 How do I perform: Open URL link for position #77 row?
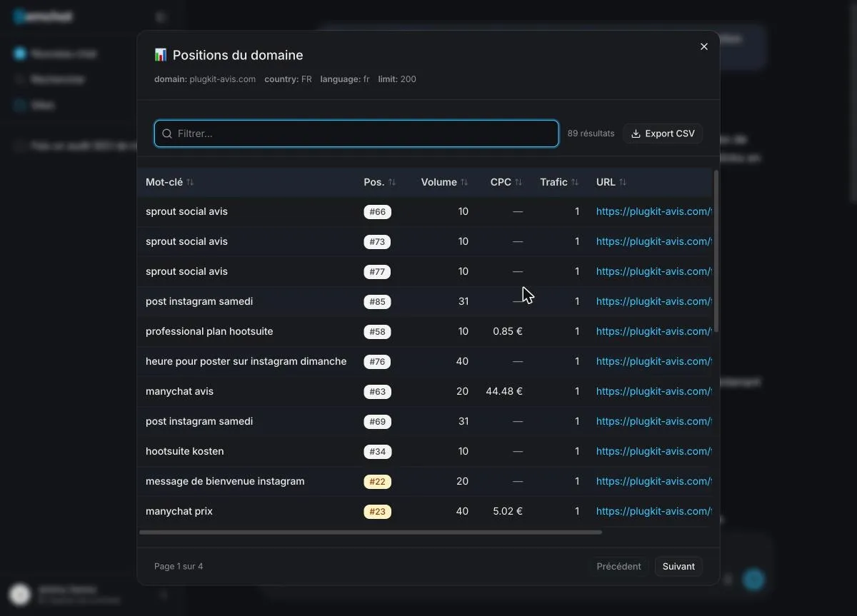[x=654, y=271]
